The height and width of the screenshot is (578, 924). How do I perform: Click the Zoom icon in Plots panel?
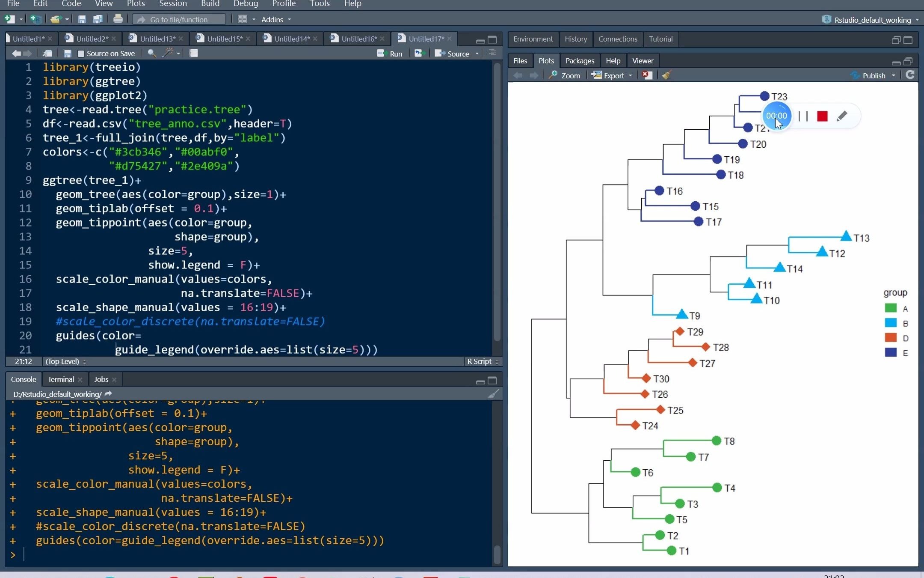point(564,74)
